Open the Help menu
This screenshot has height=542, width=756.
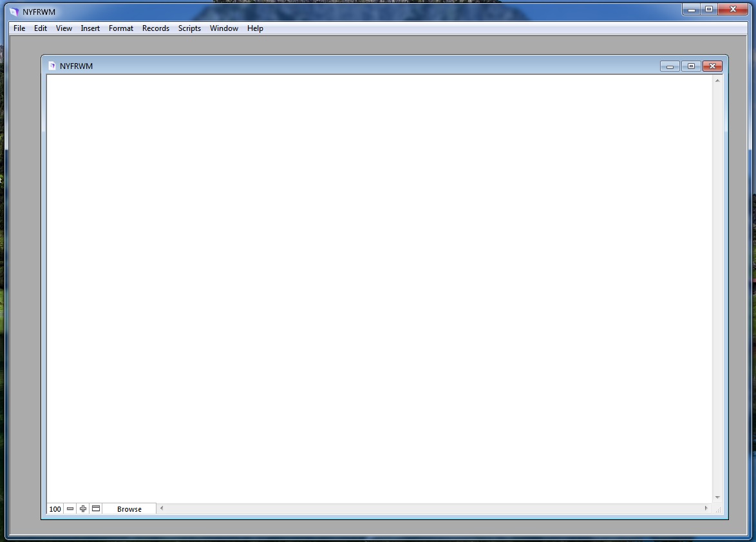point(255,28)
